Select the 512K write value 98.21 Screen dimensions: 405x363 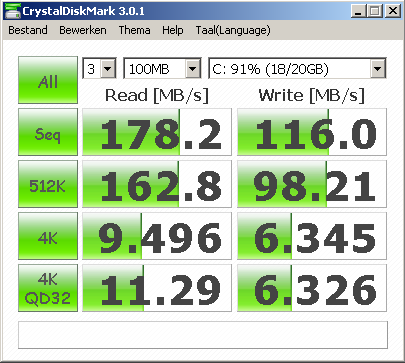point(312,184)
